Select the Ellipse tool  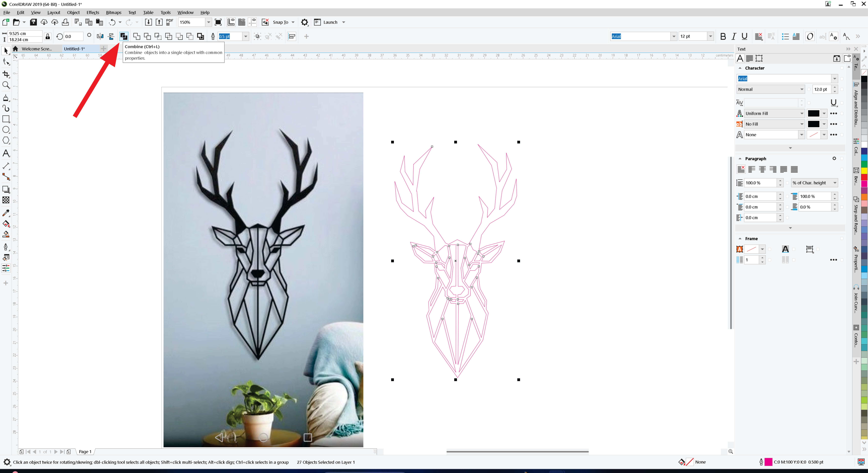(6, 130)
